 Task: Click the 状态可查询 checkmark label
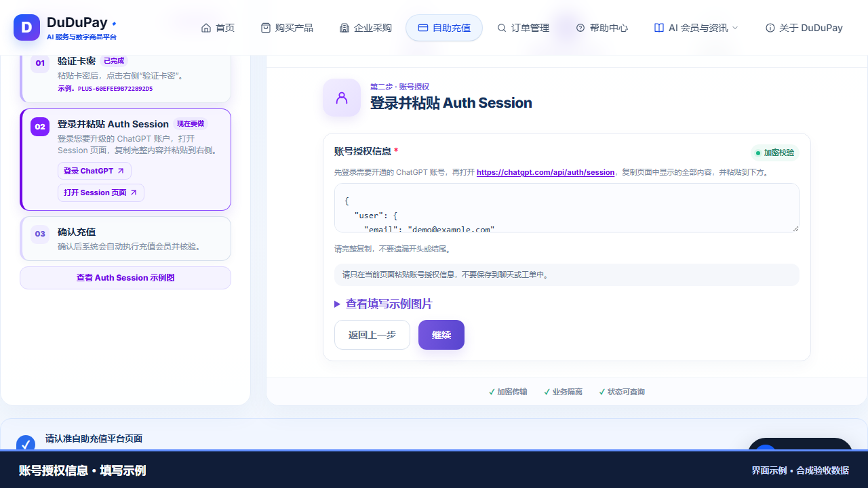pos(622,392)
